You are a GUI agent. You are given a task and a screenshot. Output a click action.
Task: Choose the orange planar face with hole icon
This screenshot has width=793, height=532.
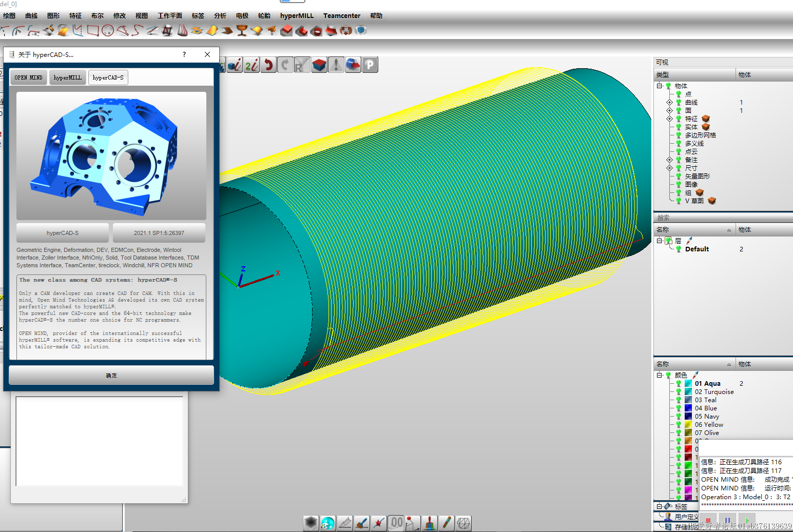click(197, 31)
